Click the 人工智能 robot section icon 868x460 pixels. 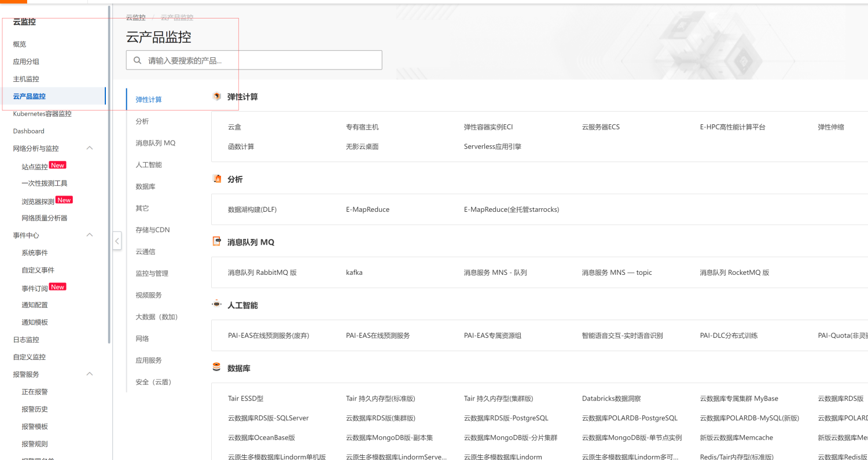click(x=217, y=304)
